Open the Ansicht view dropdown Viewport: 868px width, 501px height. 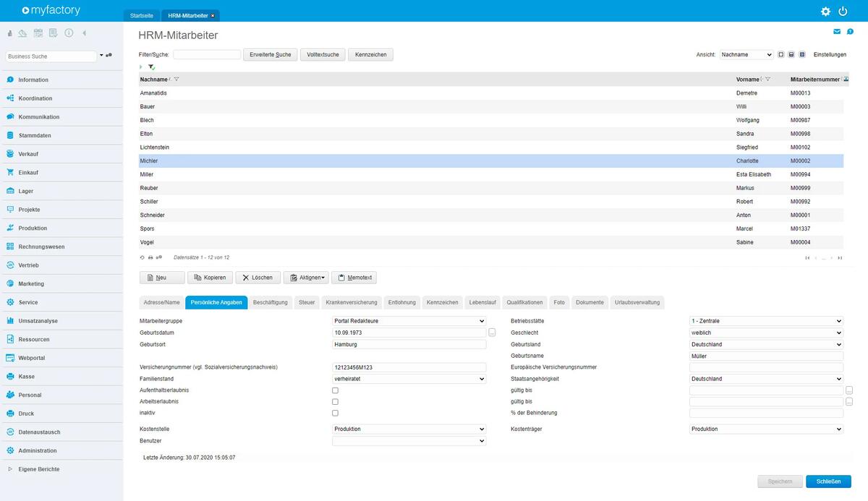click(x=746, y=54)
